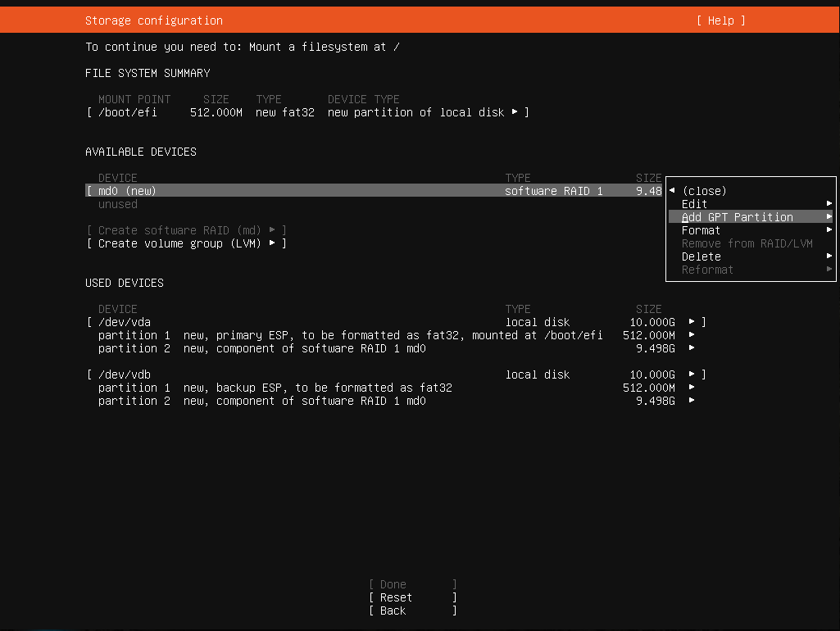The image size is (840, 631).
Task: Click the Back button
Action: point(412,611)
